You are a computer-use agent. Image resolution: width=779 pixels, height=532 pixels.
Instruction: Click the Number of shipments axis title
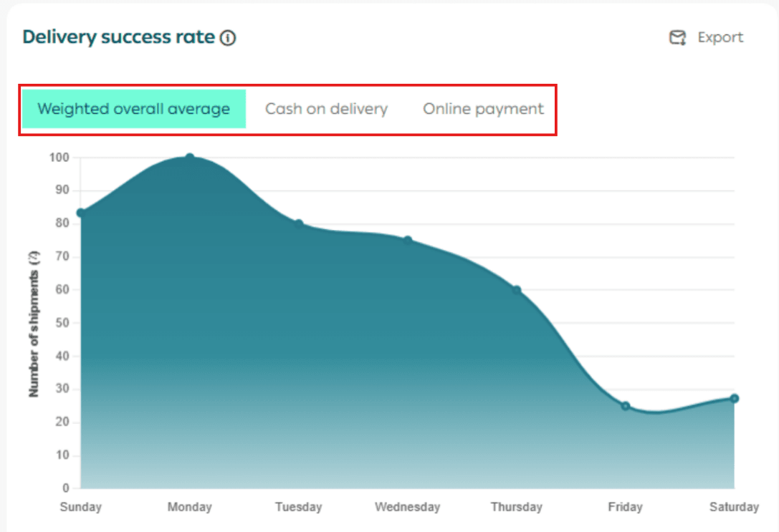(x=34, y=324)
